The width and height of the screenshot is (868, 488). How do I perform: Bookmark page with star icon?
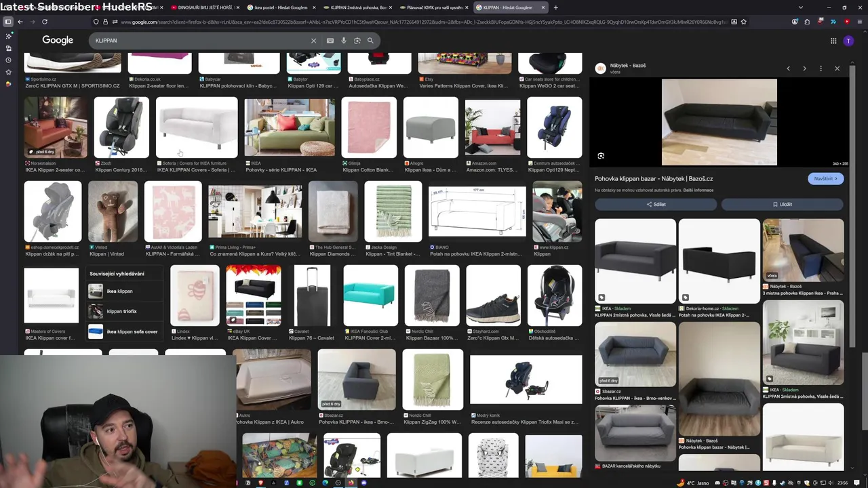click(x=744, y=22)
